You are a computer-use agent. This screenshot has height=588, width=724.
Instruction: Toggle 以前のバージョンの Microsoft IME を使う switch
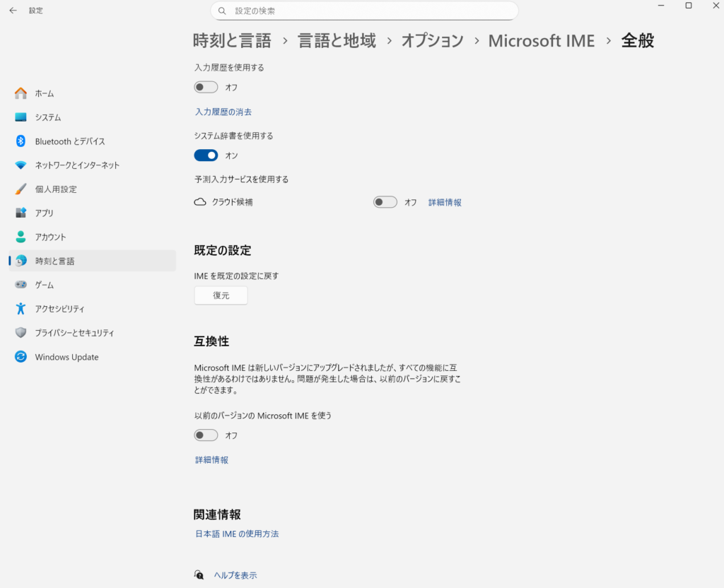pyautogui.click(x=206, y=435)
